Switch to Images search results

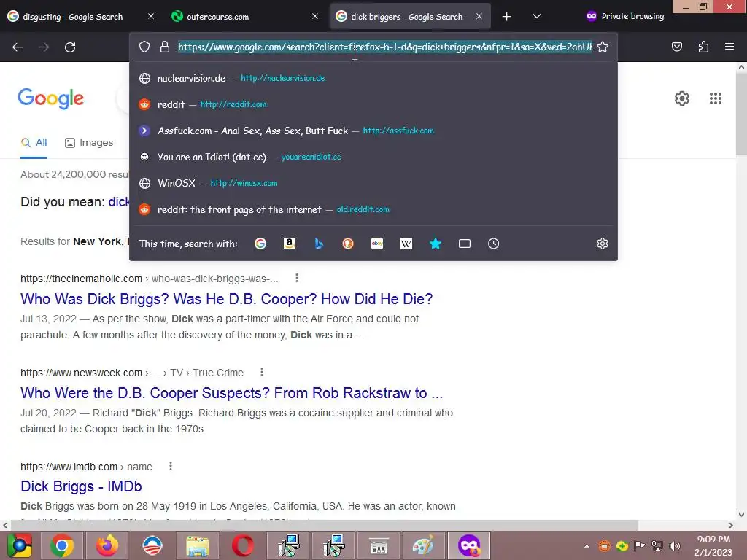[89, 143]
